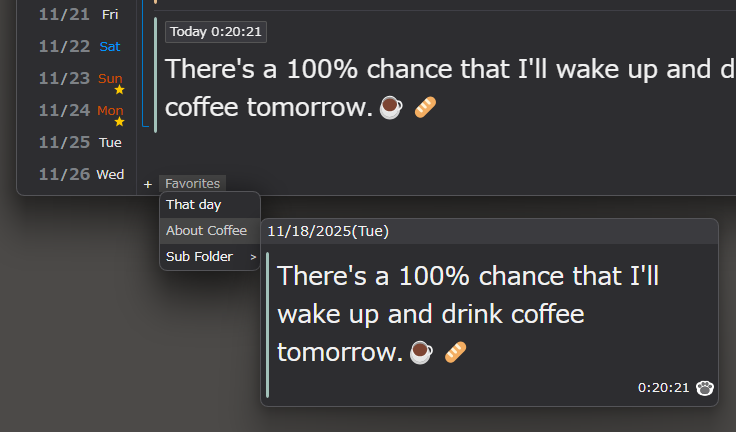Click the green color bar in the preview popup
The height and width of the screenshot is (432, 736).
point(268,325)
